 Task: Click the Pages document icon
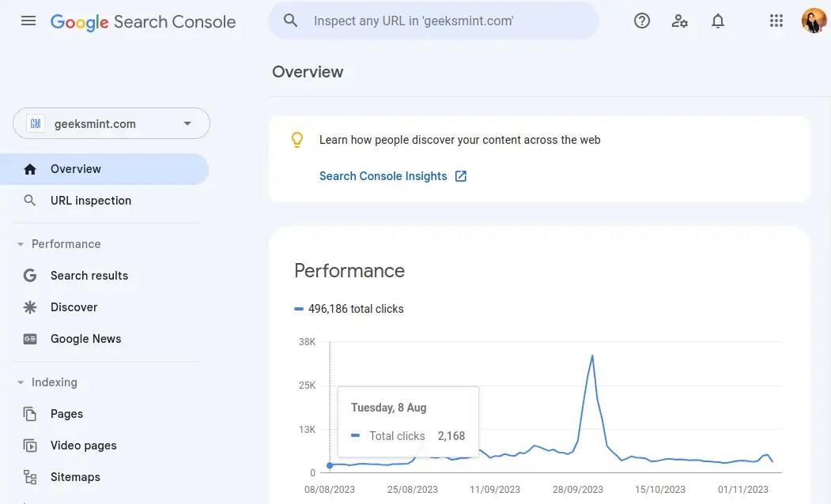(30, 413)
